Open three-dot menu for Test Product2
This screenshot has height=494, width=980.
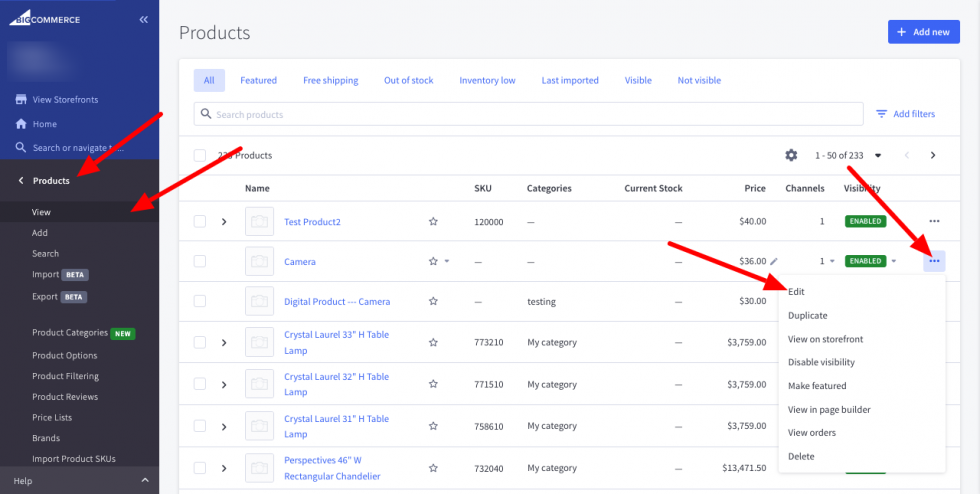pos(934,221)
